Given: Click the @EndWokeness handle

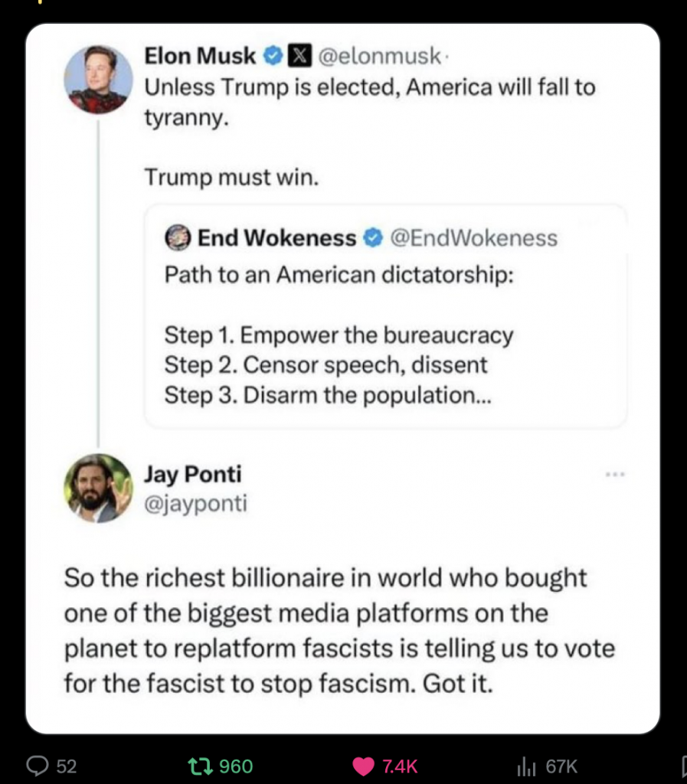Looking at the screenshot, I should (473, 239).
